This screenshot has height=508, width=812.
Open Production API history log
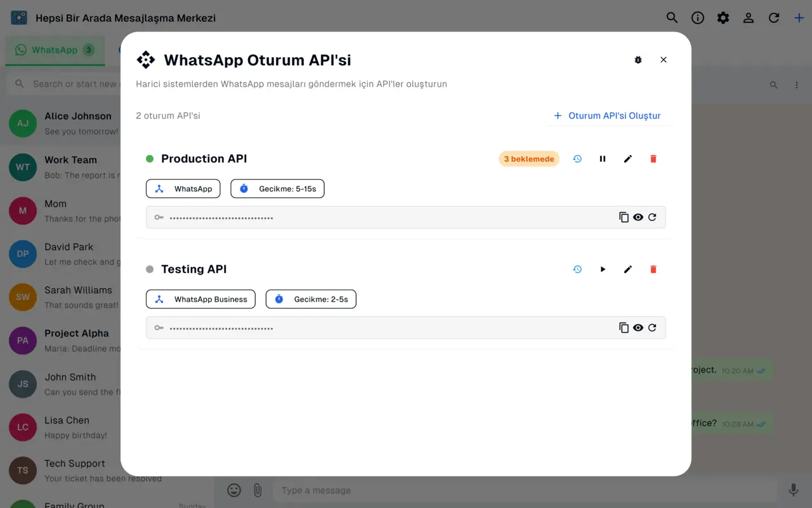tap(577, 159)
